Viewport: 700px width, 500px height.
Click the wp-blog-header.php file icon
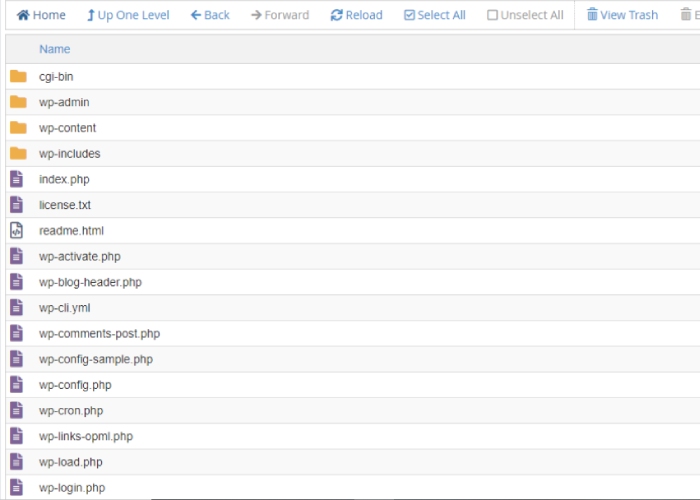17,282
